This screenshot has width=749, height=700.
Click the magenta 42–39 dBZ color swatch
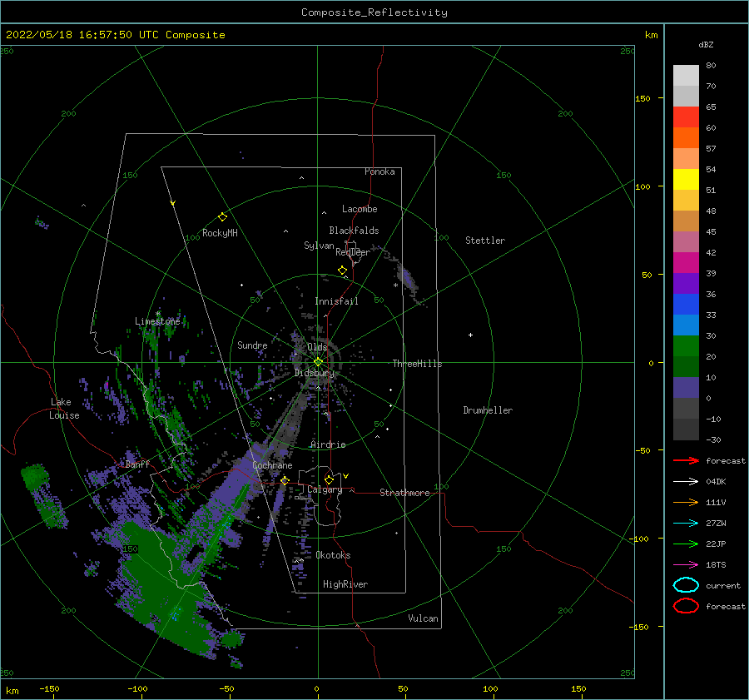[x=686, y=263]
